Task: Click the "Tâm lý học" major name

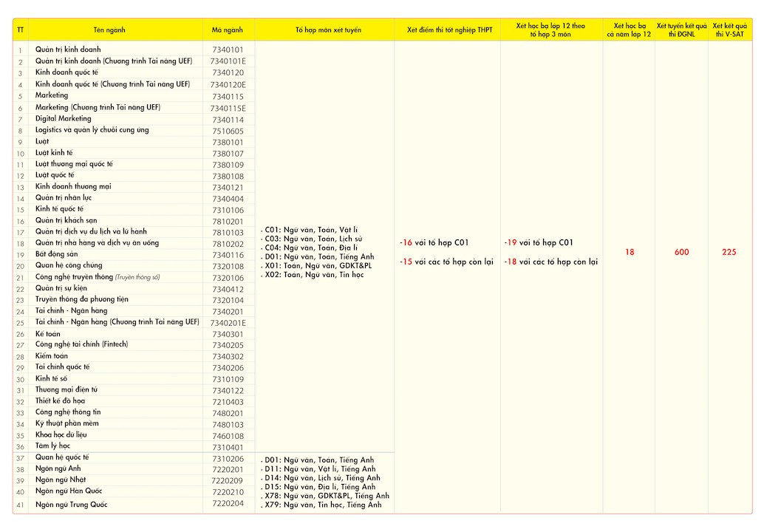Action: [52, 446]
